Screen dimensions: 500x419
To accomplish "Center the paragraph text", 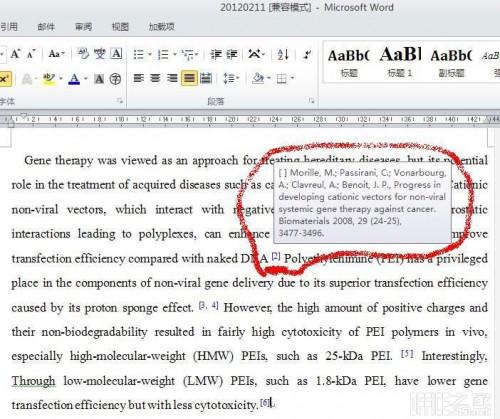I will coord(155,79).
